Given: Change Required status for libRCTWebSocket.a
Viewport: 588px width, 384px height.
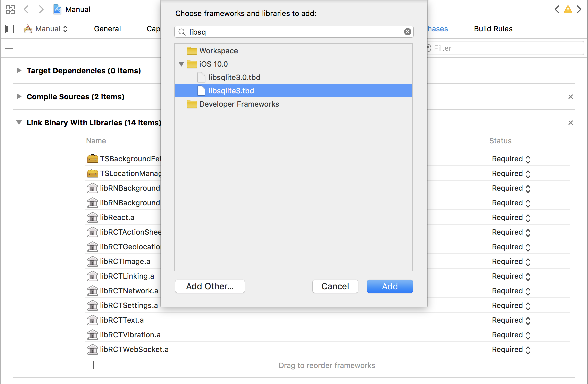Looking at the screenshot, I should pyautogui.click(x=511, y=350).
